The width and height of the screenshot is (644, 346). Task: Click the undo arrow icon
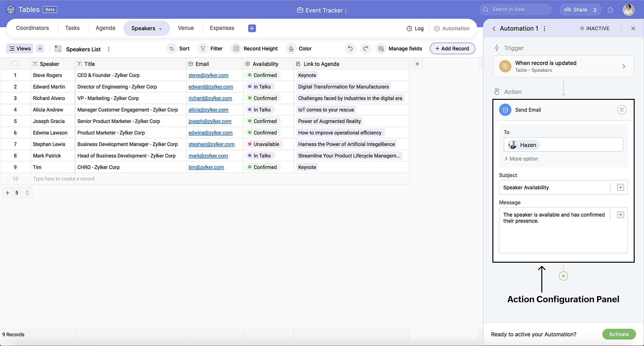click(350, 49)
